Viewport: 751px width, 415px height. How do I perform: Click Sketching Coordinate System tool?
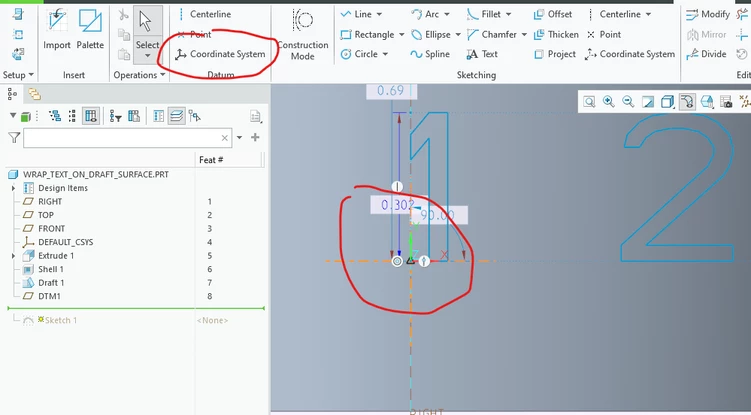[630, 54]
